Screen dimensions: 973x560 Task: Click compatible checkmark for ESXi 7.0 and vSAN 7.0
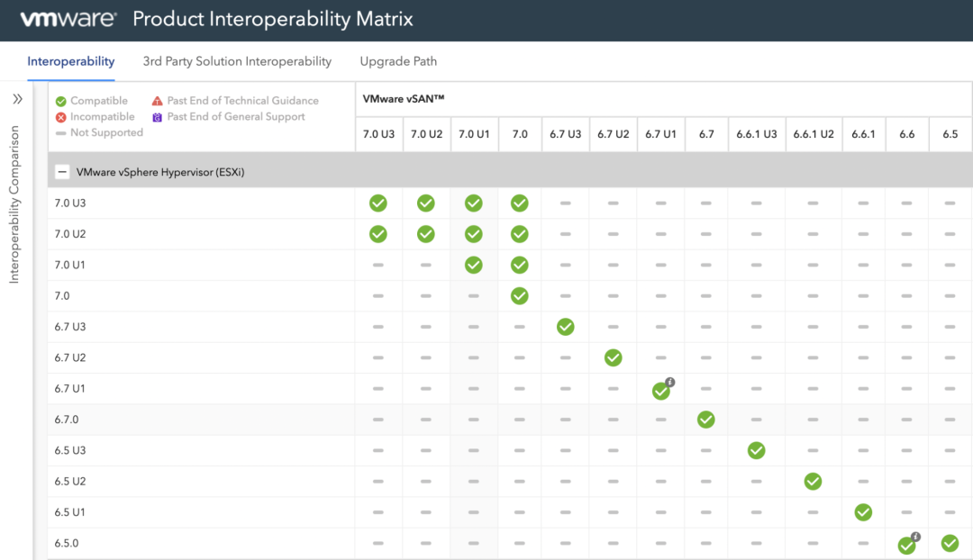[520, 296]
